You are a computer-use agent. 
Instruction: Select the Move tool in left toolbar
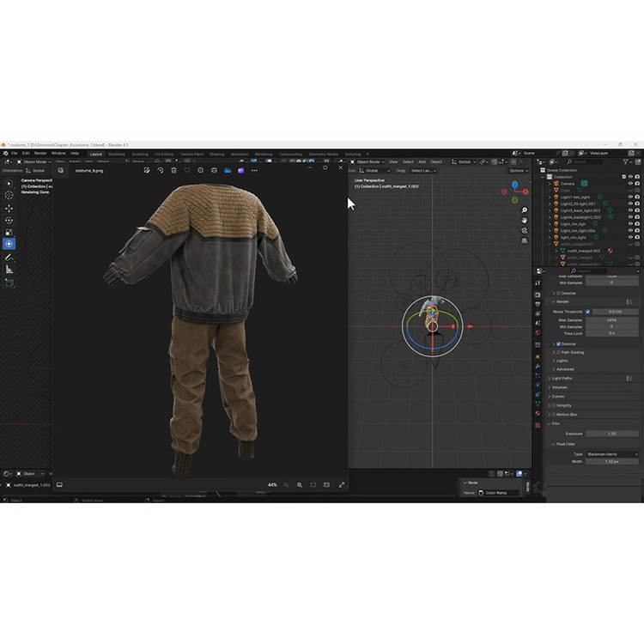pyautogui.click(x=9, y=208)
